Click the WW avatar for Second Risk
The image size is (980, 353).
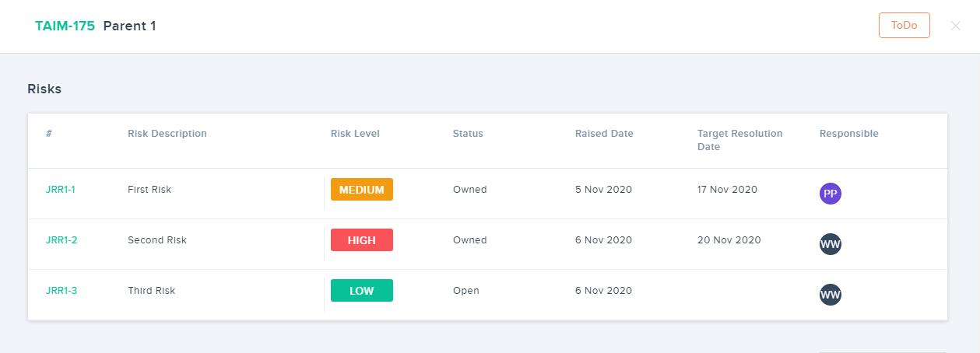[830, 244]
